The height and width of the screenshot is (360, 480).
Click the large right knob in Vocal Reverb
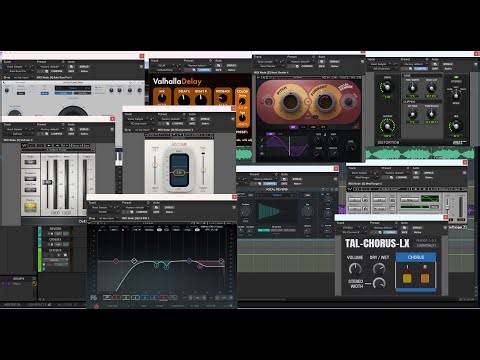(307, 211)
